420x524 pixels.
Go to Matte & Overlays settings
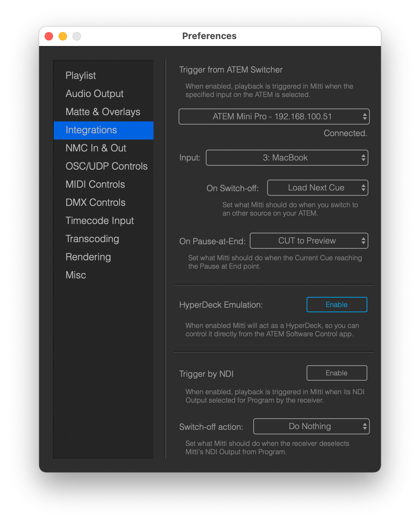[x=103, y=112]
